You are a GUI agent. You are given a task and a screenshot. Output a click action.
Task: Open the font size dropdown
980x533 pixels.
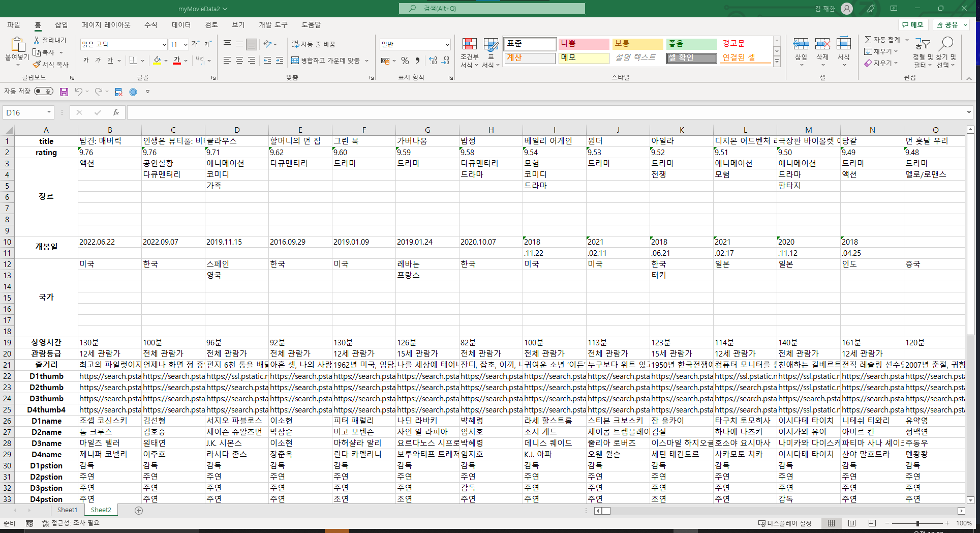[x=186, y=44]
